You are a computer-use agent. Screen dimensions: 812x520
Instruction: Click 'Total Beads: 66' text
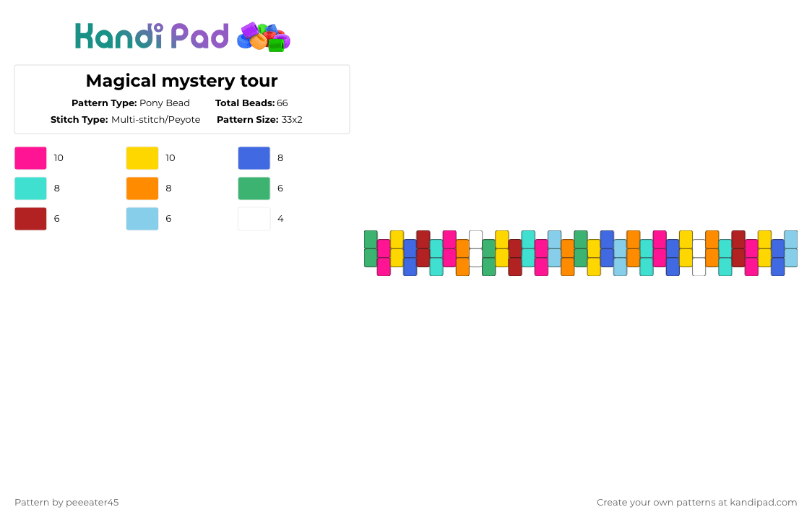(x=251, y=103)
